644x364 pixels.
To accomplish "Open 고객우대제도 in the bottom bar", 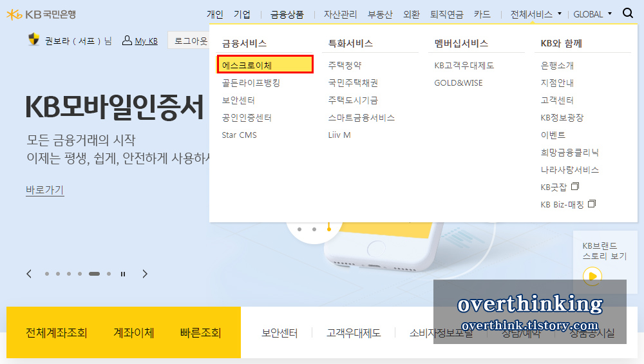I will click(x=354, y=333).
